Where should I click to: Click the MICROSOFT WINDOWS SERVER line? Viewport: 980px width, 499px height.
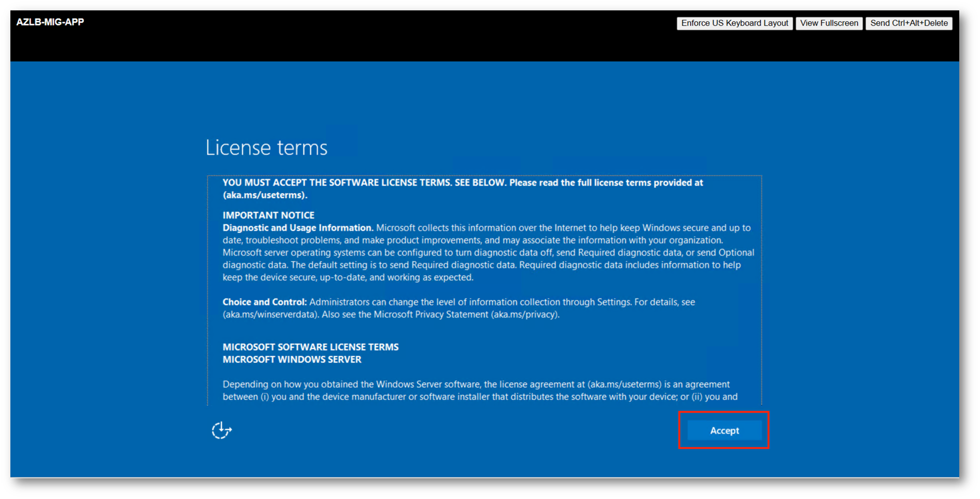tap(292, 360)
